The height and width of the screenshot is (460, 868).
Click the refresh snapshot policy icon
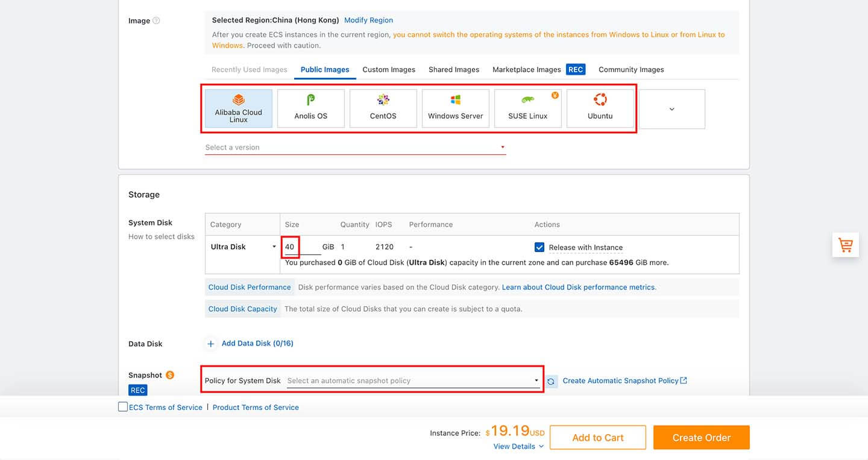pyautogui.click(x=551, y=381)
